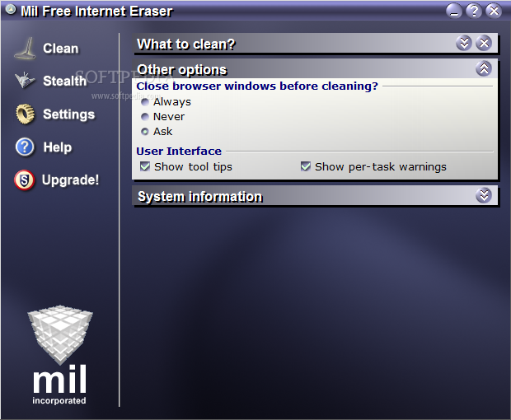
Task: Click the gear icon beside Settings
Action: coord(25,114)
